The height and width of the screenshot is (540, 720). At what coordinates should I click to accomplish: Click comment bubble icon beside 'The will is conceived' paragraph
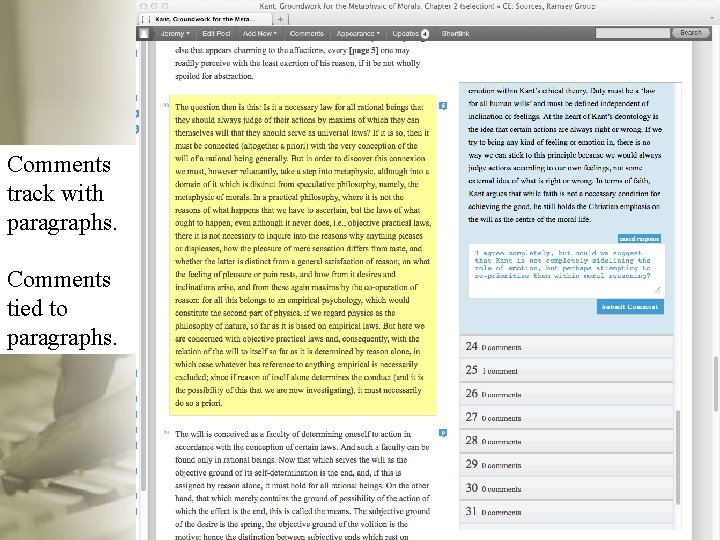[443, 433]
